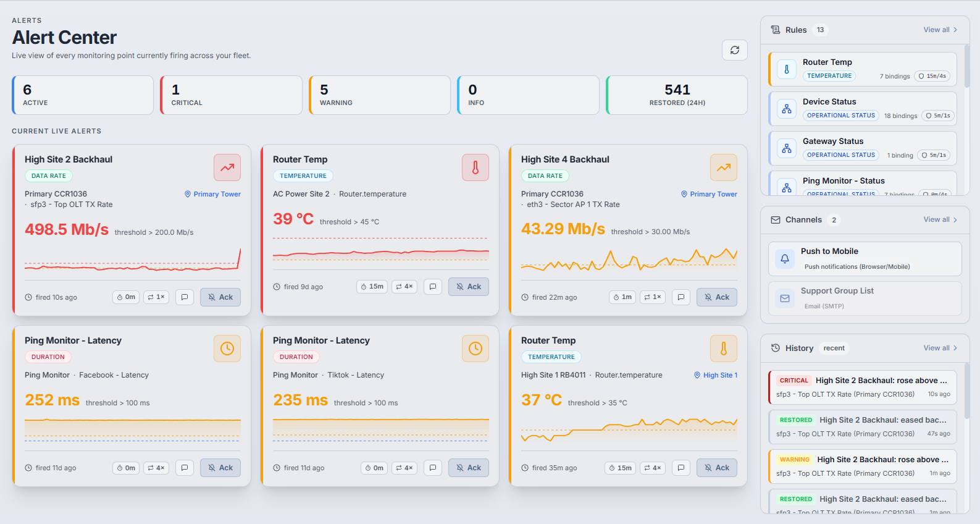Viewport: 980px width, 524px height.
Task: Click DURATION tag on Facebook Latency card
Action: [48, 357]
